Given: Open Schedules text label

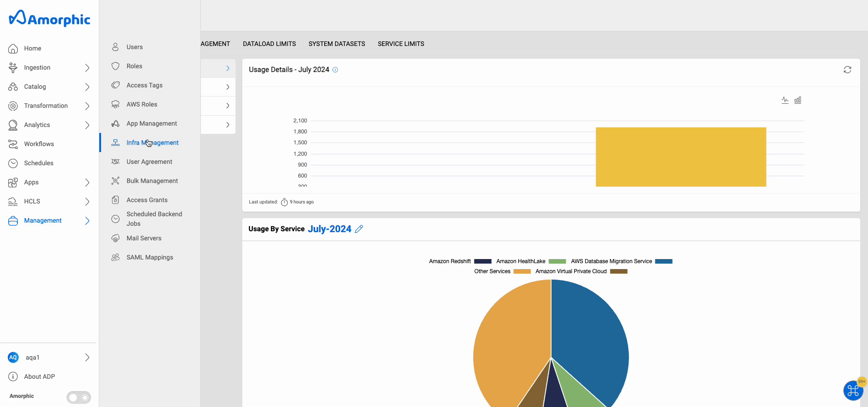Looking at the screenshot, I should (x=39, y=163).
